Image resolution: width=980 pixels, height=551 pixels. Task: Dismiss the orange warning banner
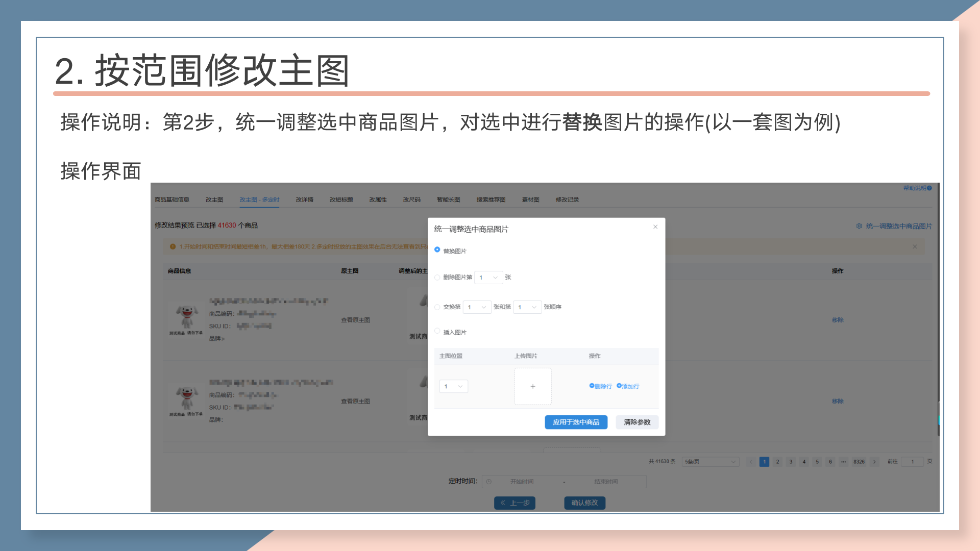click(x=915, y=246)
